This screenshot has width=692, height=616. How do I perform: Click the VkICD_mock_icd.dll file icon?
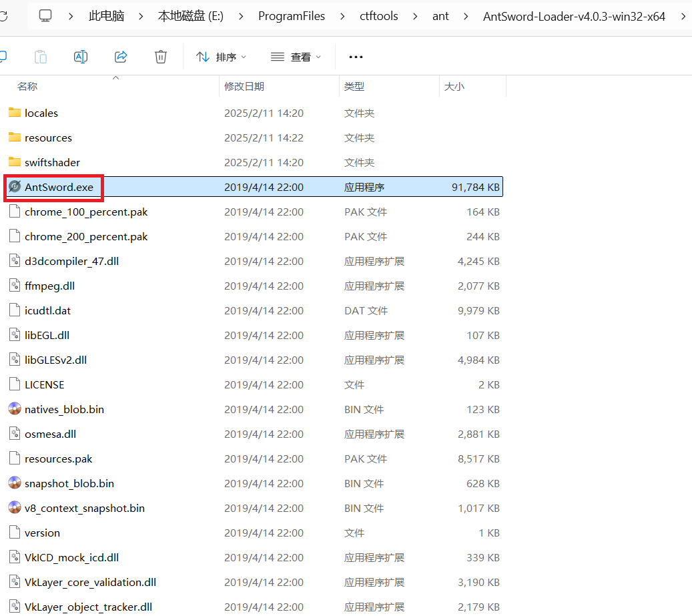click(15, 557)
